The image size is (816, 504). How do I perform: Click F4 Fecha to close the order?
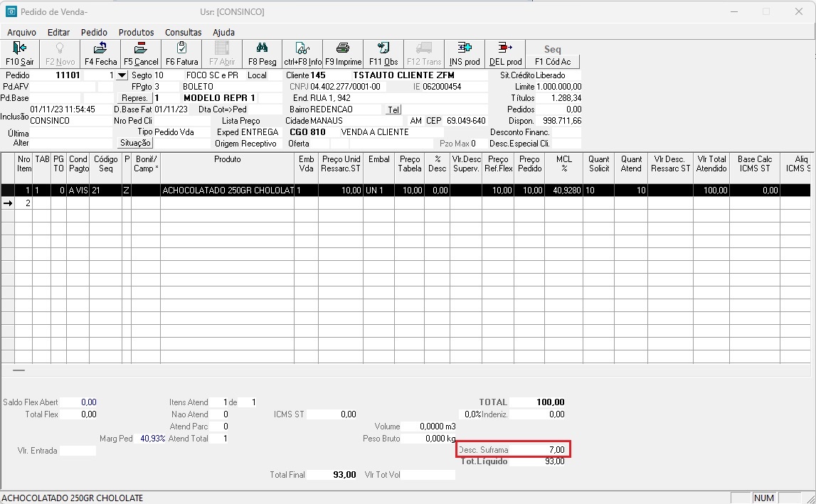(100, 54)
